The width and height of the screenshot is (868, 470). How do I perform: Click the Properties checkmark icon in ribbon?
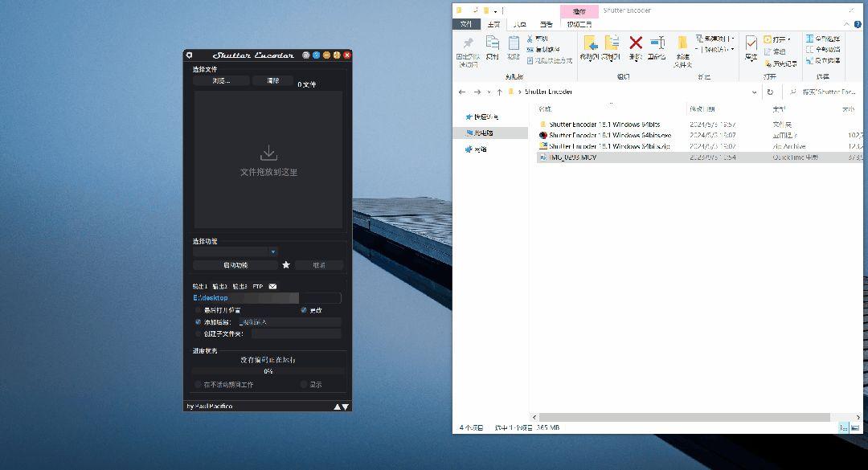tap(751, 43)
